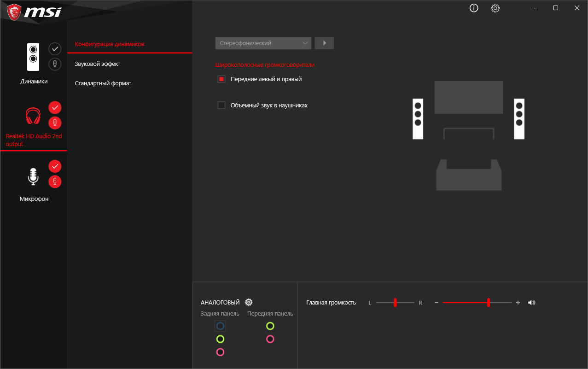588x369 pixels.
Task: Click the АНАЛОГОВЫЙ label
Action: click(x=220, y=303)
